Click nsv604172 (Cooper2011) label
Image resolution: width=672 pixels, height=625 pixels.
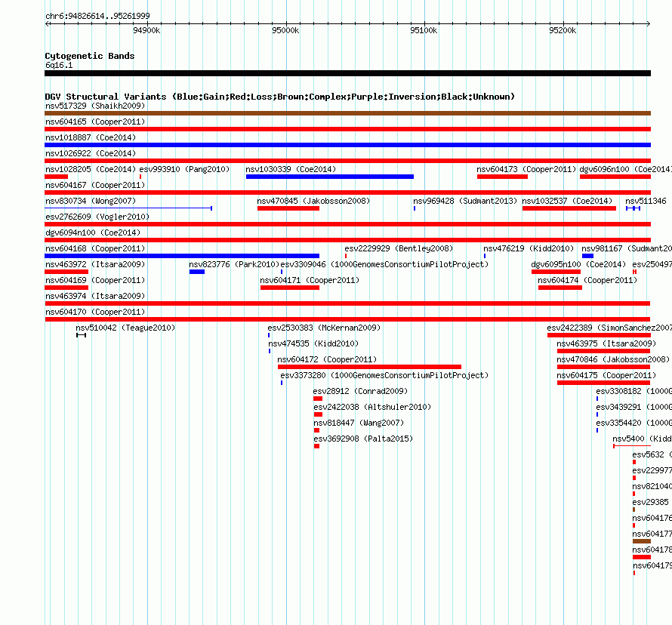point(327,359)
